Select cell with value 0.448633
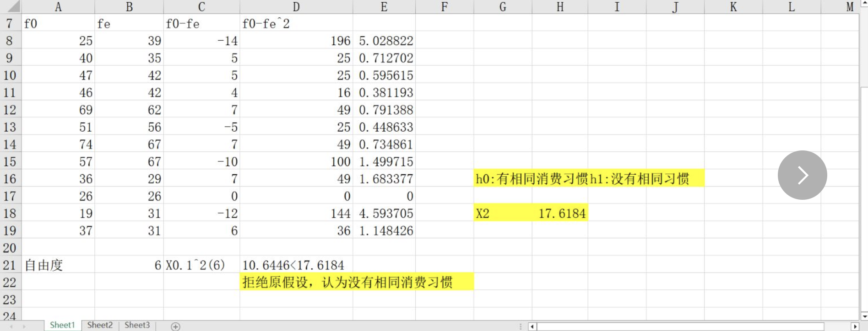The height and width of the screenshot is (331, 868). [x=384, y=127]
